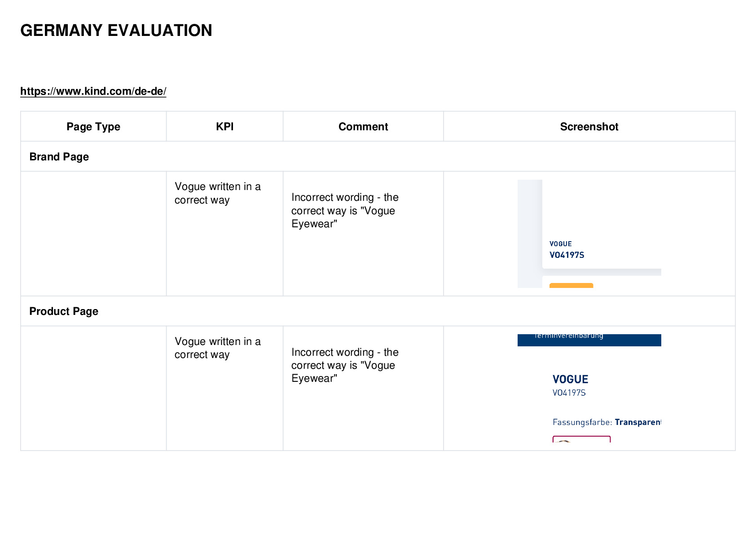
Task: Open the kind.com/de-de hyperlink
Action: (x=93, y=91)
